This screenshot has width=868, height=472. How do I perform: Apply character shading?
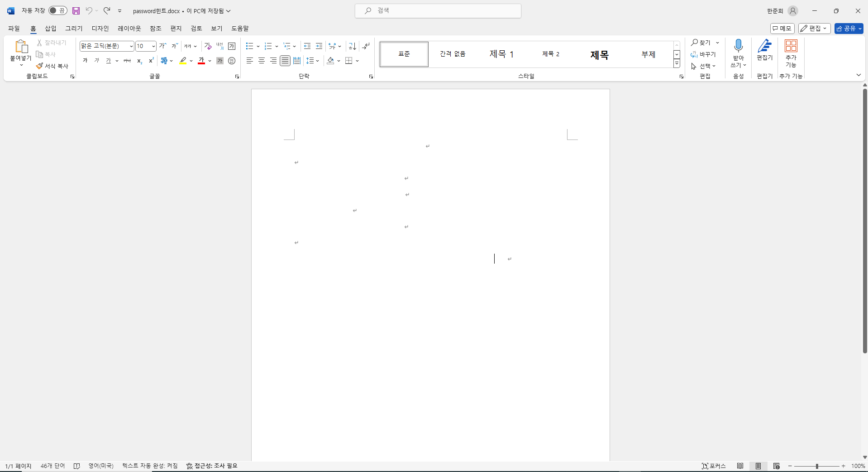[220, 60]
